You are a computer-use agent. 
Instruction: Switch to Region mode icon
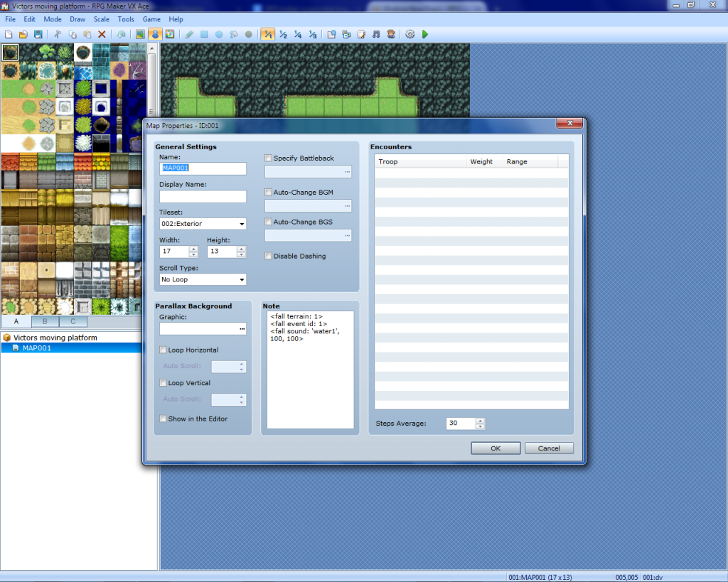(170, 34)
